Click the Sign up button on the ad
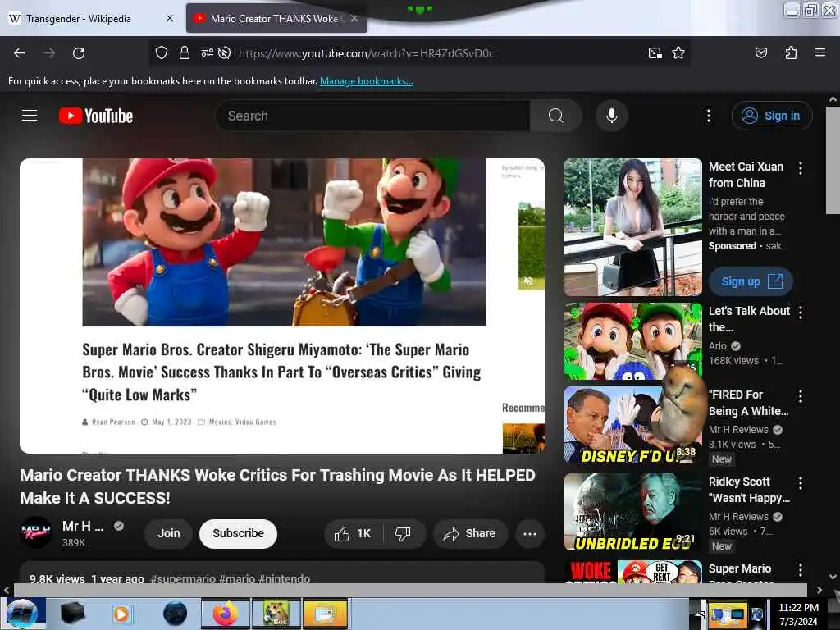The image size is (840, 630). coord(751,281)
